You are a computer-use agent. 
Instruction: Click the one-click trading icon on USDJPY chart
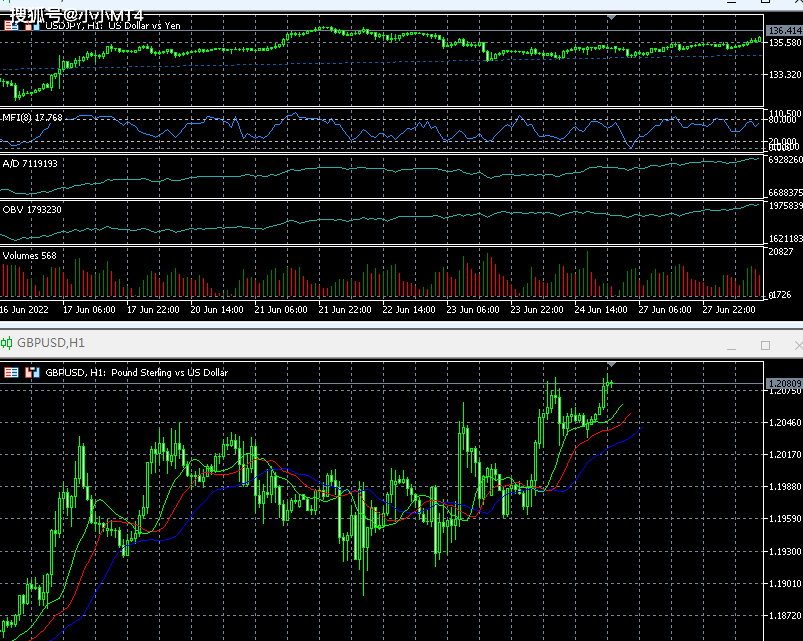[11, 25]
